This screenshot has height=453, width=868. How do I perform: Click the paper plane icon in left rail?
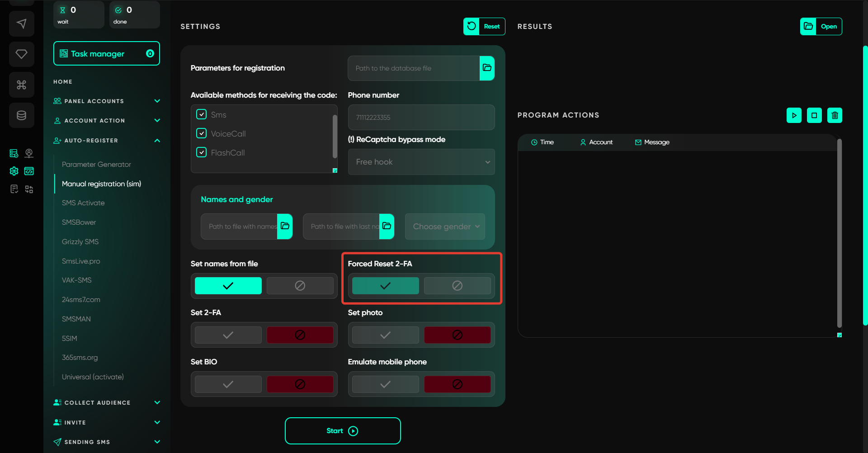pos(21,24)
